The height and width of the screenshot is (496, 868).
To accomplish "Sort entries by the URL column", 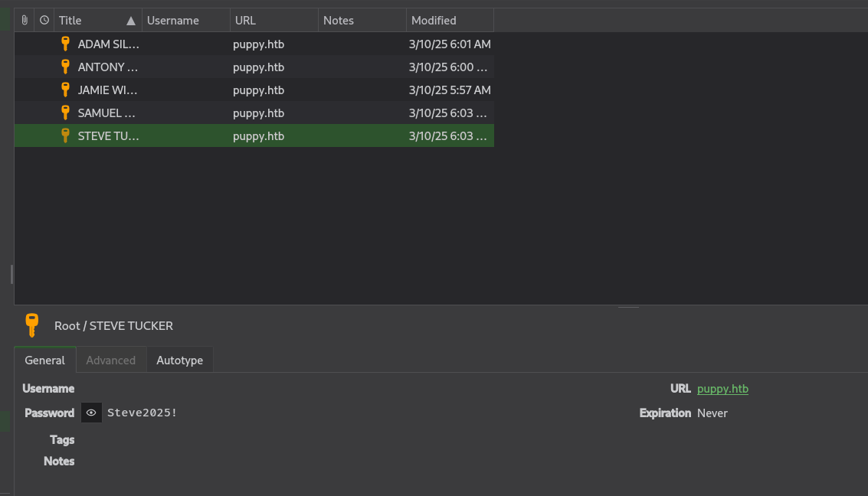I will pos(274,21).
